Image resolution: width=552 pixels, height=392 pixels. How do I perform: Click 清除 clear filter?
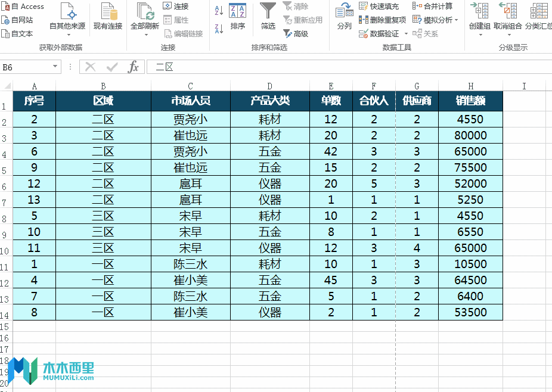coord(296,7)
